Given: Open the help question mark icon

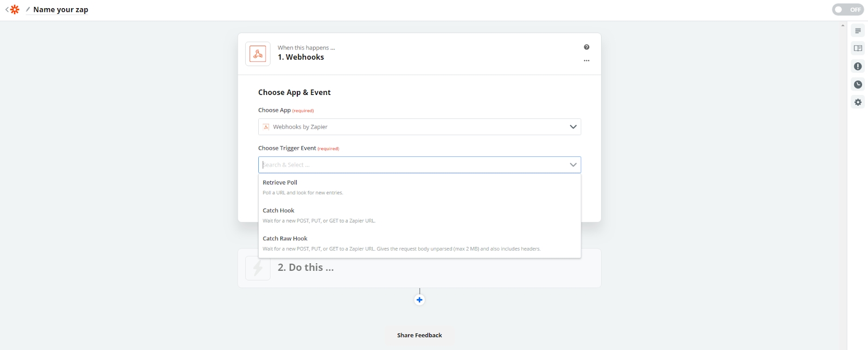Looking at the screenshot, I should pos(586,47).
